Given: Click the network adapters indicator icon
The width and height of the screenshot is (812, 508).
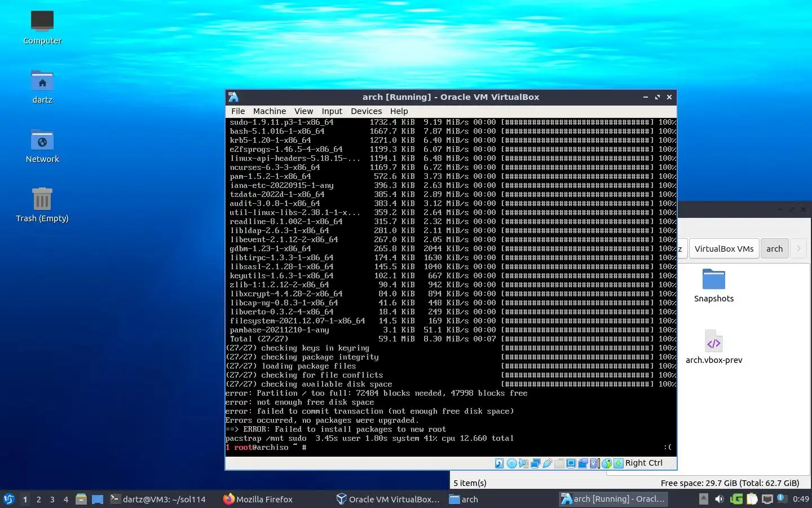Looking at the screenshot, I should pyautogui.click(x=535, y=463).
